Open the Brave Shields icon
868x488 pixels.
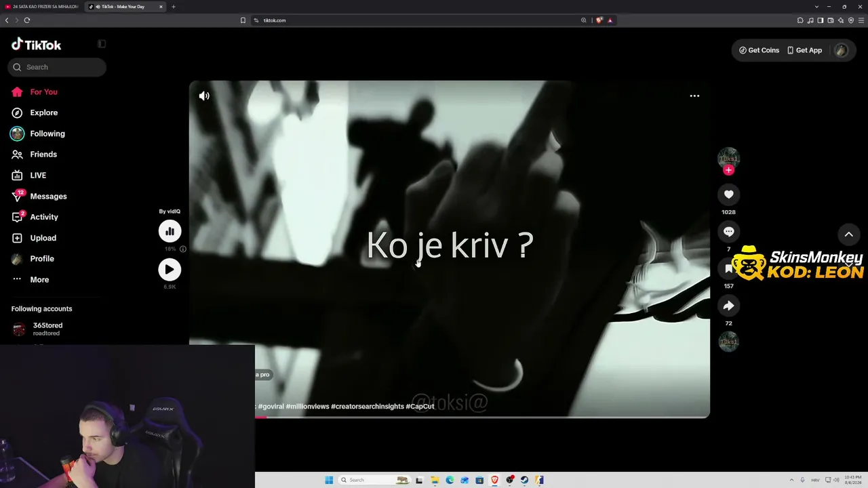pyautogui.click(x=599, y=20)
